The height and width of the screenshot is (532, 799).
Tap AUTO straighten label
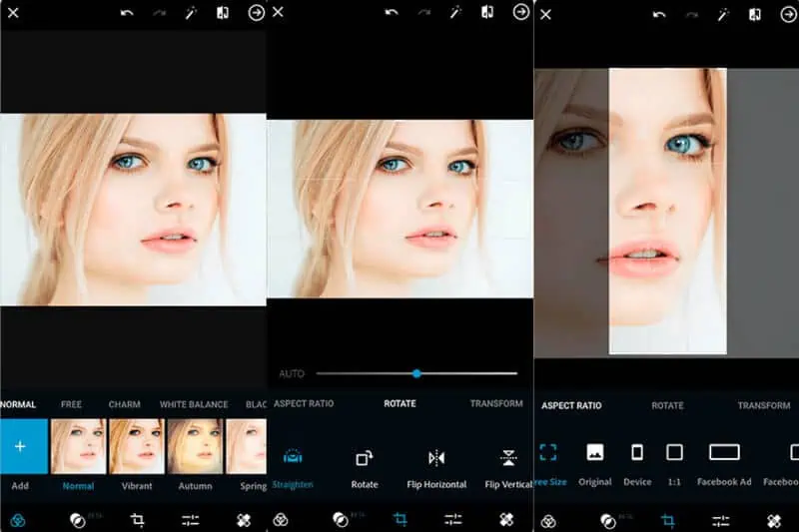click(x=292, y=374)
